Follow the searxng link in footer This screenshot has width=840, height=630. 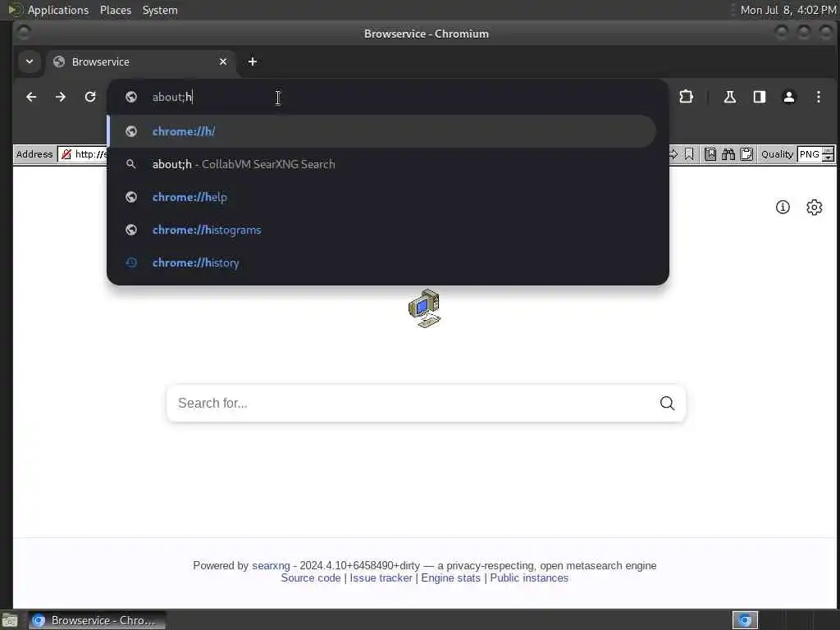pos(271,566)
